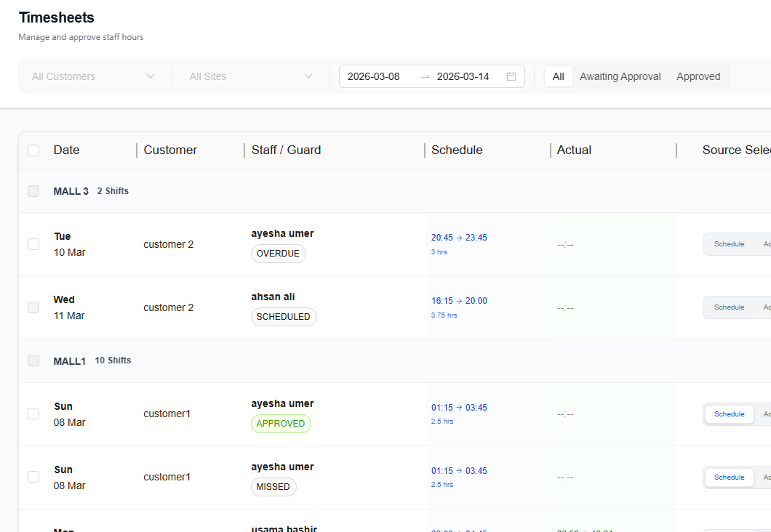This screenshot has height=532, width=771.
Task: Toggle the select-all checkbox in table header
Action: [33, 150]
